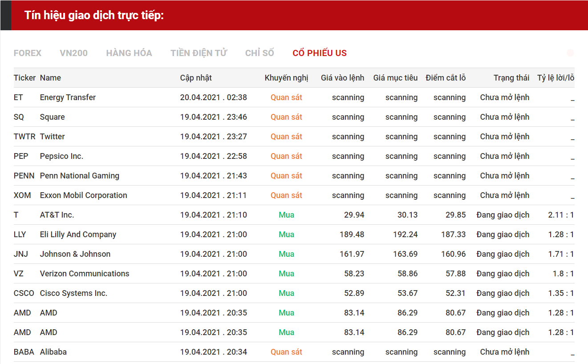The width and height of the screenshot is (588, 364).
Task: Select the Twitter name cell
Action: coord(52,137)
